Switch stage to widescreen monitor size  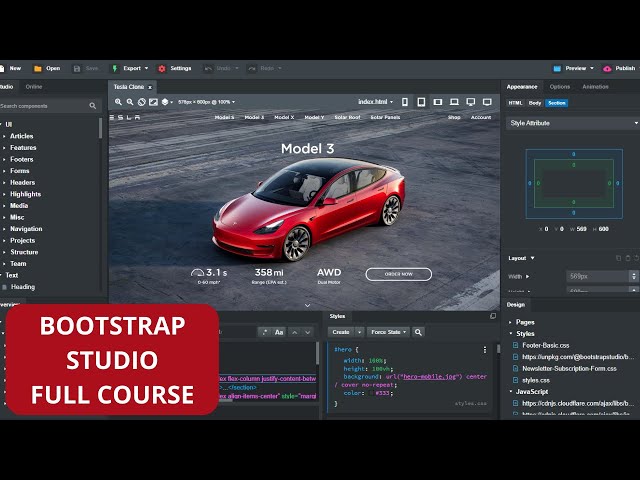(x=487, y=102)
